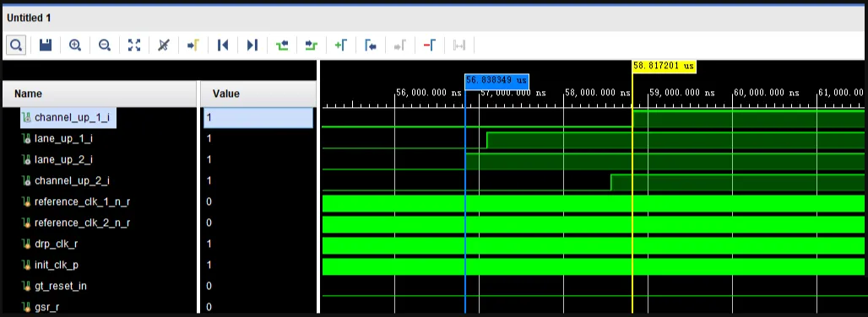Open the Untitled 1 waveform tab

[29, 19]
